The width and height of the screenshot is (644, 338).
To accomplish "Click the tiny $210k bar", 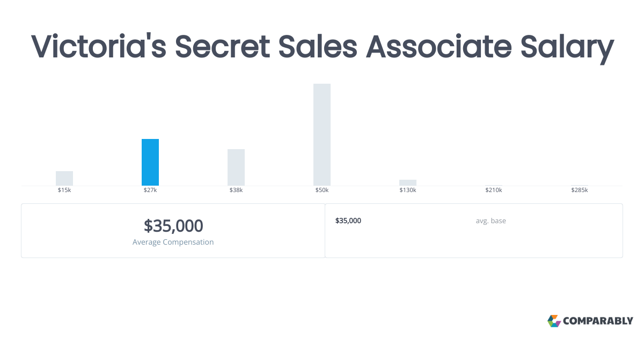I will tap(494, 185).
